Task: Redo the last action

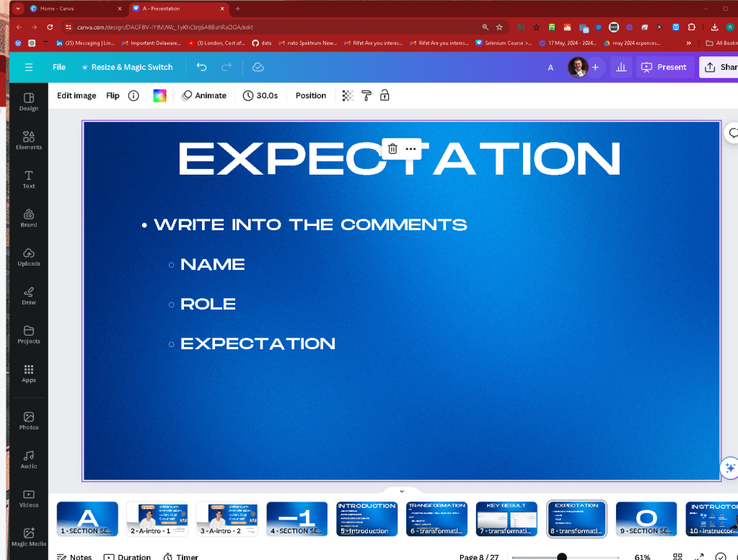Action: [x=227, y=67]
